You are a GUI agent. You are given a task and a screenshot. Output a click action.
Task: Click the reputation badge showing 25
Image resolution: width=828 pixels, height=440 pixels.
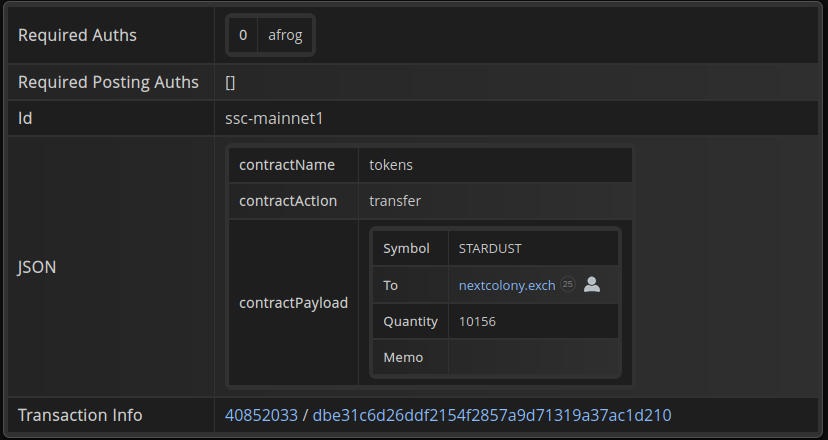(568, 285)
